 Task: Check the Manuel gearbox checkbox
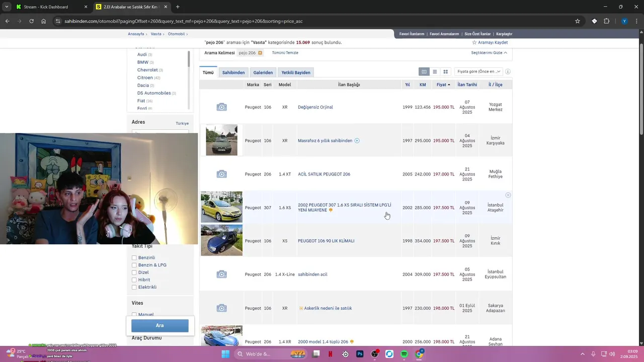pyautogui.click(x=134, y=315)
